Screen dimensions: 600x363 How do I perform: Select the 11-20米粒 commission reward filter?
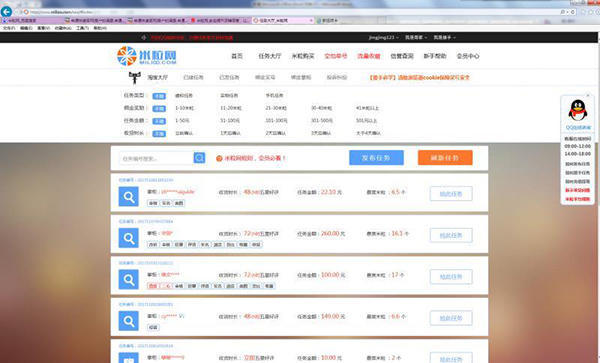pyautogui.click(x=231, y=108)
